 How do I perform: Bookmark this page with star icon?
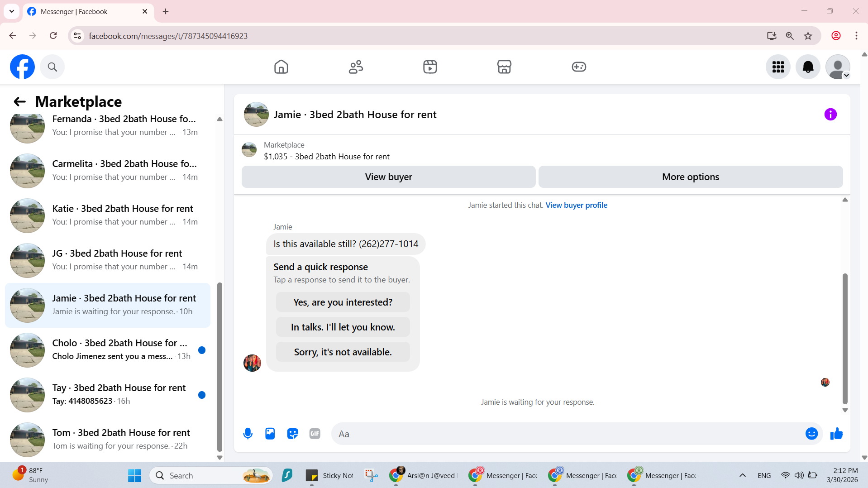point(808,36)
